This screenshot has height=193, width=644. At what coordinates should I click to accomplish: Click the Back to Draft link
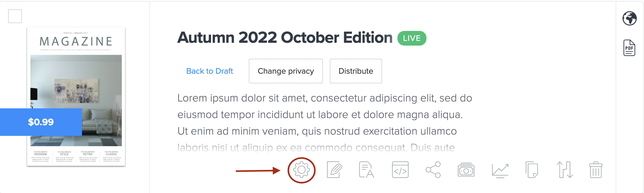209,71
